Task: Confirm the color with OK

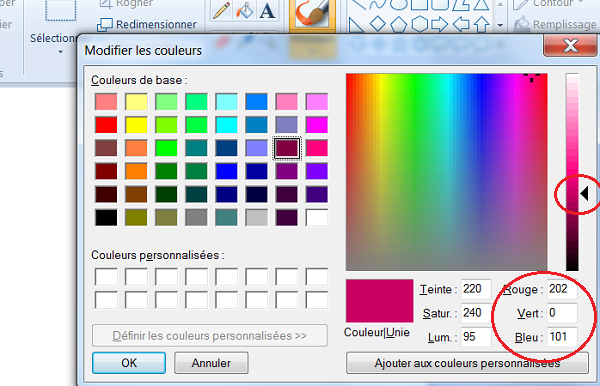Action: tap(129, 363)
